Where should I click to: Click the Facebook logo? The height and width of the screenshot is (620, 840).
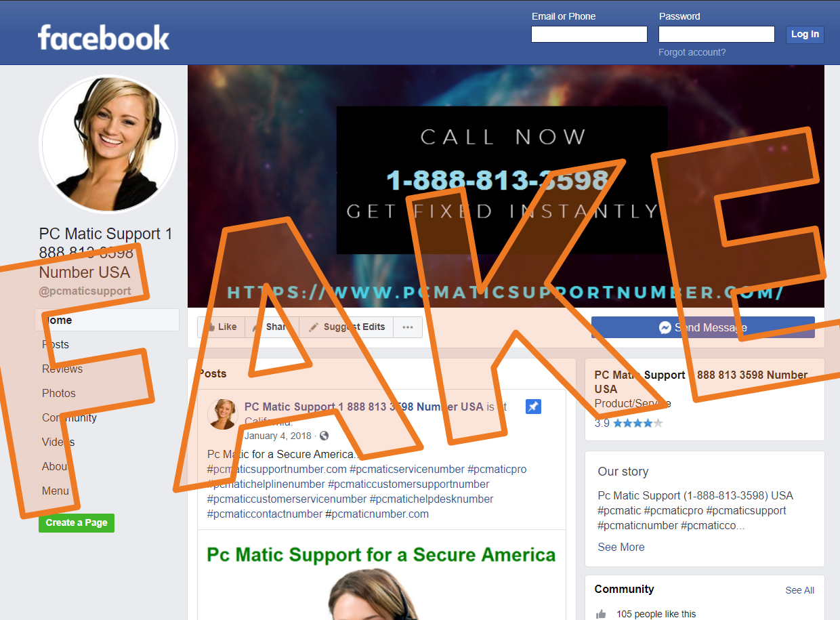pos(104,38)
